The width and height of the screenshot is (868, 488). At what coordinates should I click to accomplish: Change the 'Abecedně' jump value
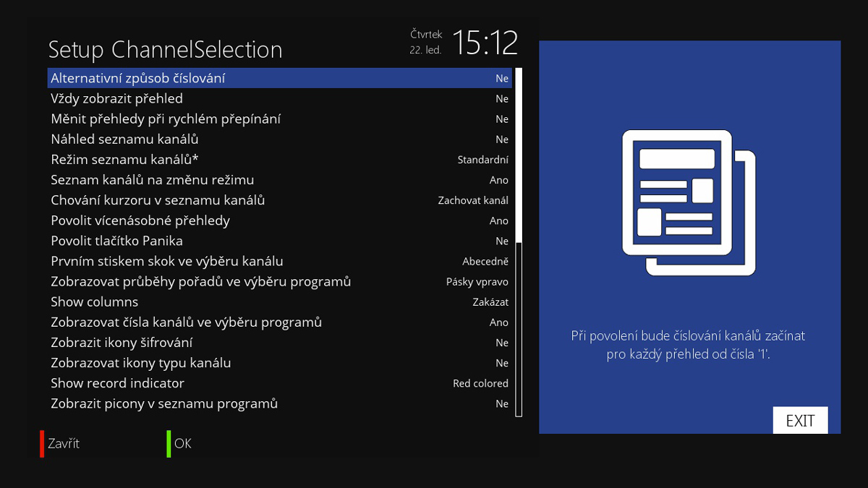pos(485,261)
